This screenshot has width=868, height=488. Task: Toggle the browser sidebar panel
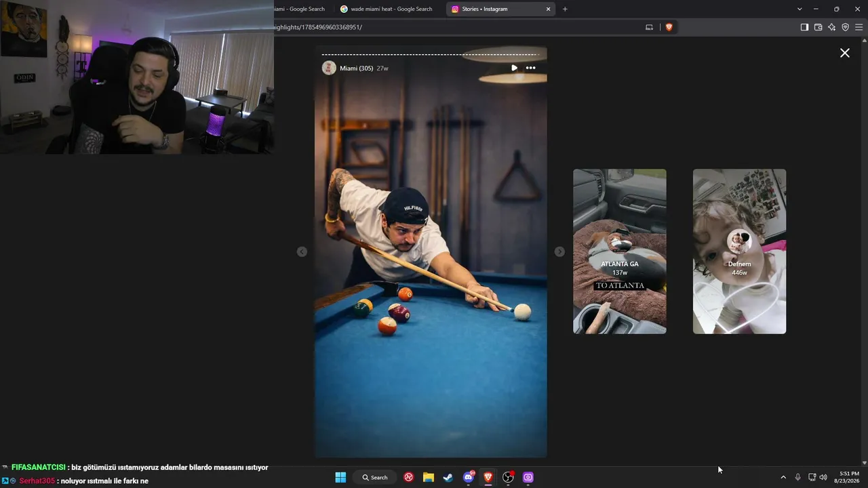point(804,27)
